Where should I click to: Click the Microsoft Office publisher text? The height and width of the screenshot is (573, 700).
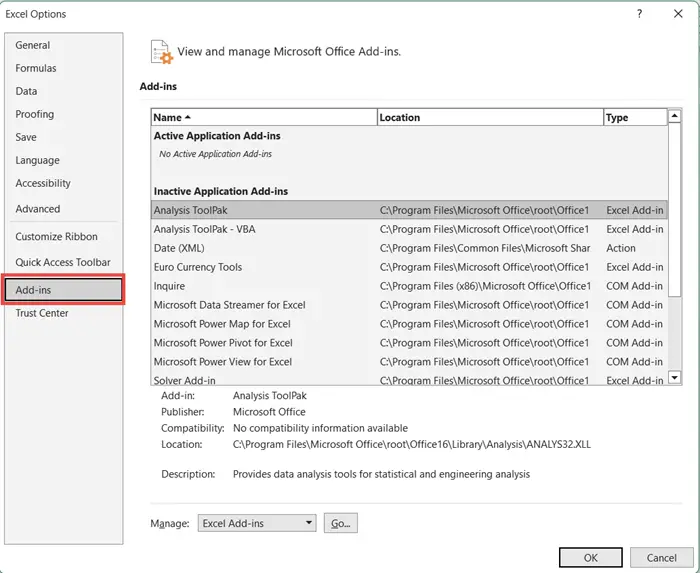coord(269,412)
